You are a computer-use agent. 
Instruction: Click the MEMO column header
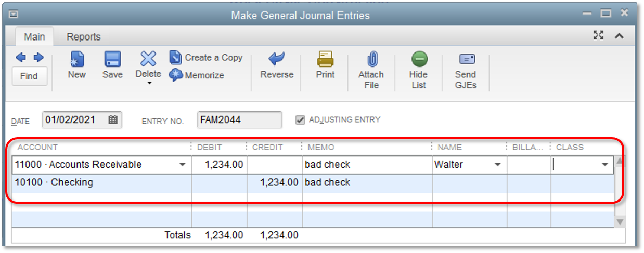(x=321, y=148)
